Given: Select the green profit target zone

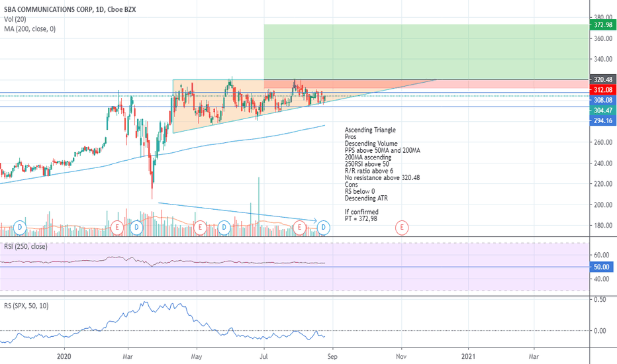Looking at the screenshot, I should pos(426,52).
